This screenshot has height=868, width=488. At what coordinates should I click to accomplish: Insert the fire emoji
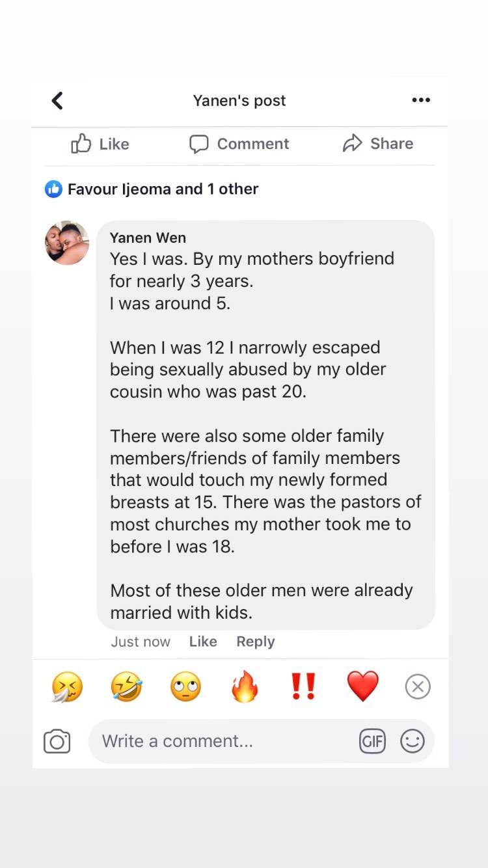click(x=245, y=687)
